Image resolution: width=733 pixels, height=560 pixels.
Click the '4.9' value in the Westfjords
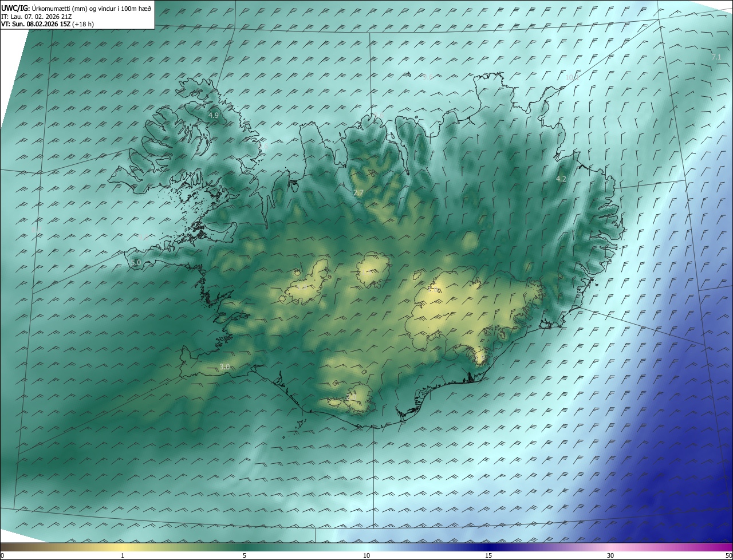213,115
